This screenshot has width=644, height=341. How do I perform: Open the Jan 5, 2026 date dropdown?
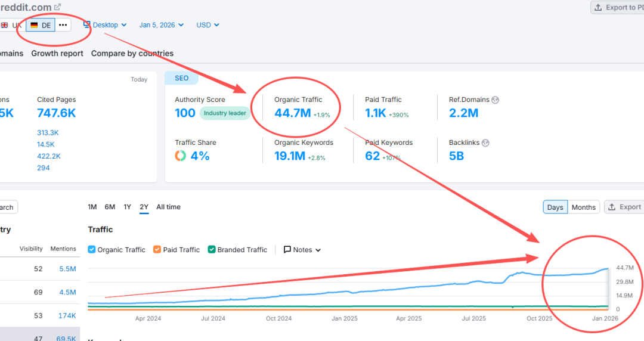pyautogui.click(x=161, y=25)
